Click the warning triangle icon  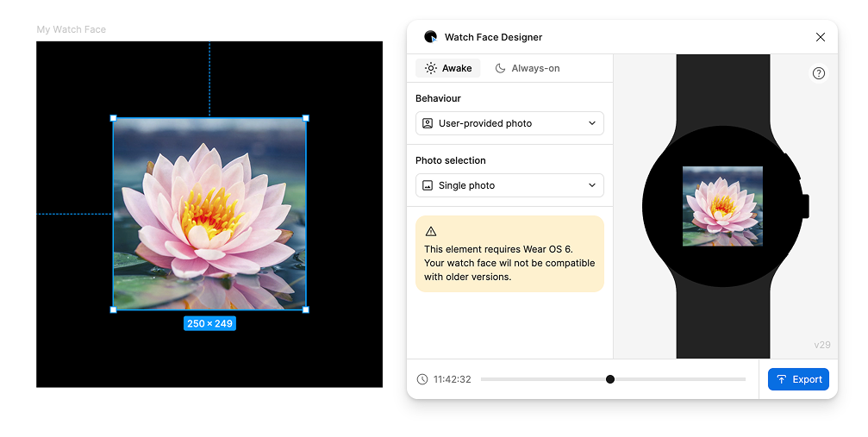431,231
